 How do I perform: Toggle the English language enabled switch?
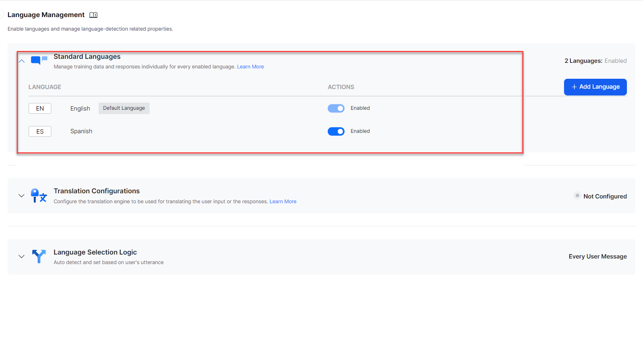[x=336, y=109]
